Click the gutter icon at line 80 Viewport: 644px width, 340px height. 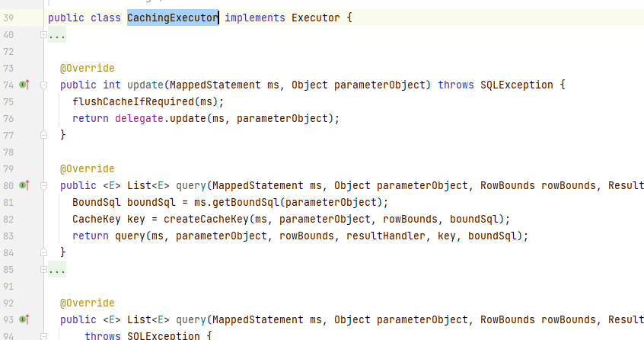(x=24, y=185)
